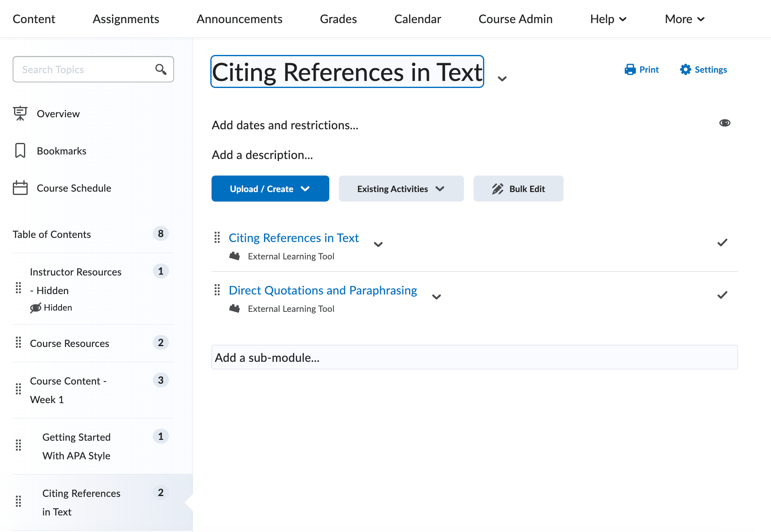The width and height of the screenshot is (771, 532).
Task: Select Citing References in Text sidebar module
Action: click(81, 503)
